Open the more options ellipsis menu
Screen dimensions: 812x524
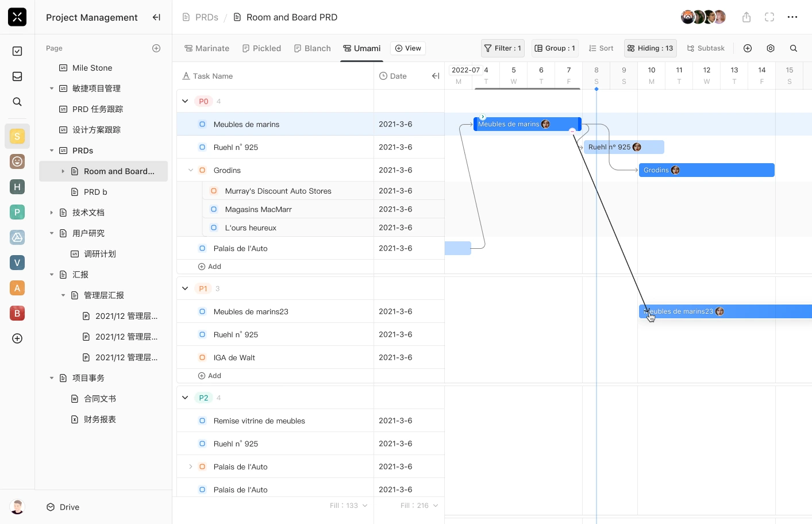coord(792,17)
